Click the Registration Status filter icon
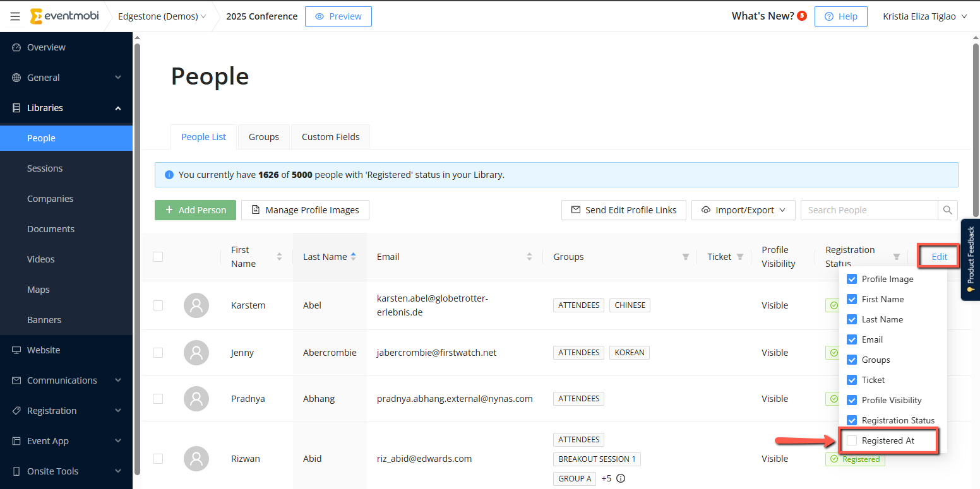This screenshot has height=489, width=980. [x=896, y=257]
